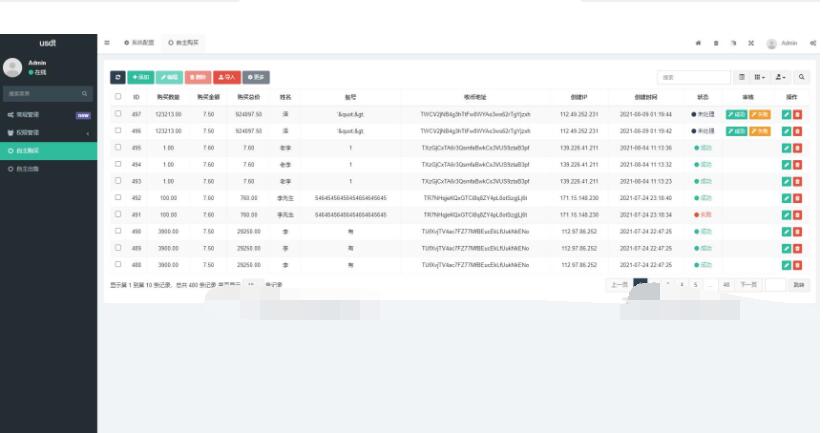Screen dimensions: 823x433
Task: Click the green edit pencil icon for row 497
Action: click(787, 115)
